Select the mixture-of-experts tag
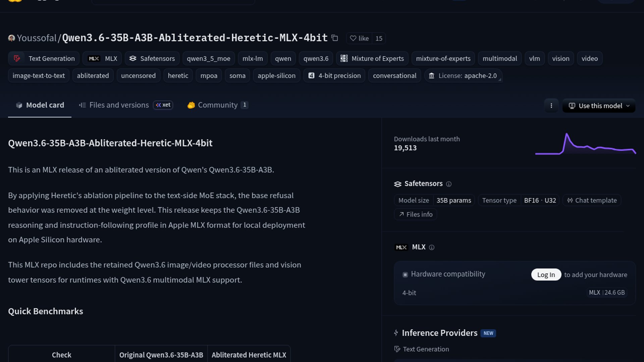This screenshot has height=362, width=644. pos(443,59)
